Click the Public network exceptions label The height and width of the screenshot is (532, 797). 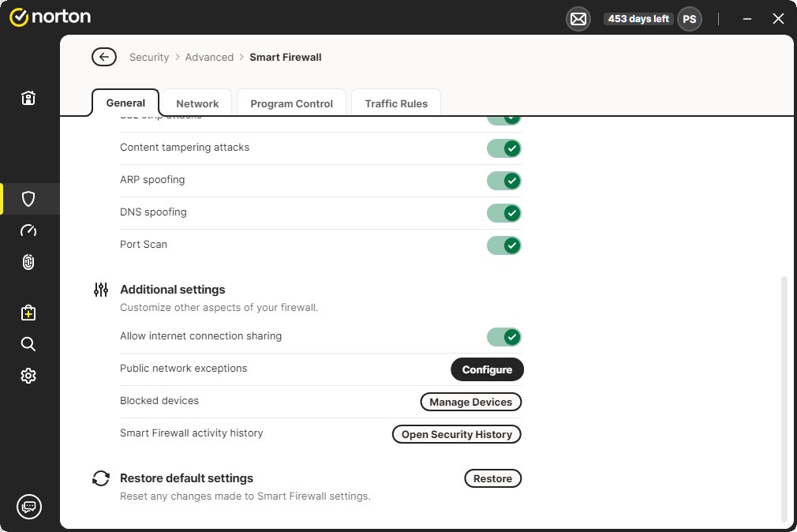point(184,369)
